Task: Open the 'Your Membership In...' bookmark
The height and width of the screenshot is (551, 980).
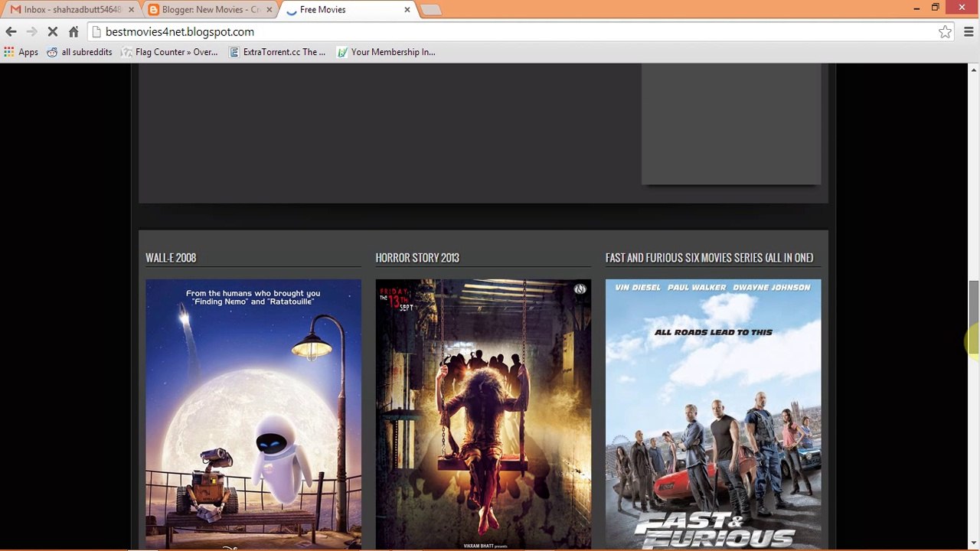Action: pos(386,52)
